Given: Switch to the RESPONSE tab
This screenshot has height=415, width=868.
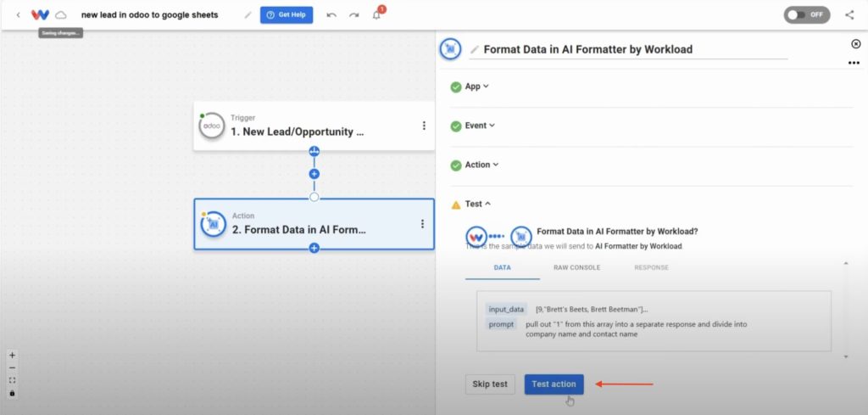Looking at the screenshot, I should tap(651, 267).
